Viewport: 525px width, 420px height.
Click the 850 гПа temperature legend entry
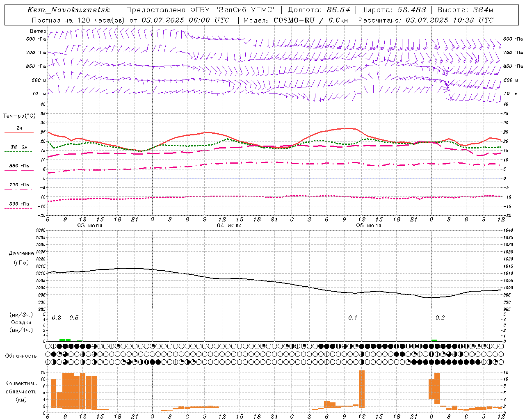pos(19,166)
